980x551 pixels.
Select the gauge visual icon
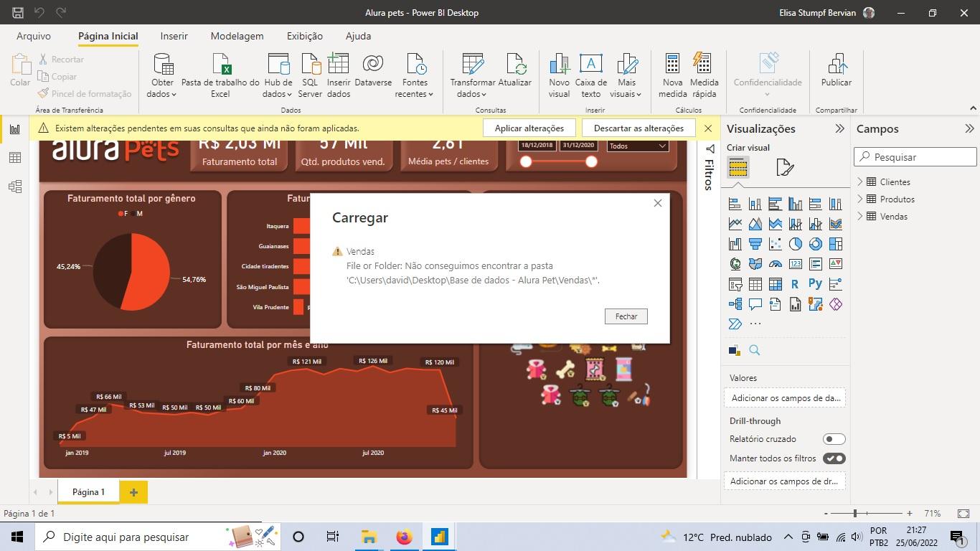click(775, 264)
